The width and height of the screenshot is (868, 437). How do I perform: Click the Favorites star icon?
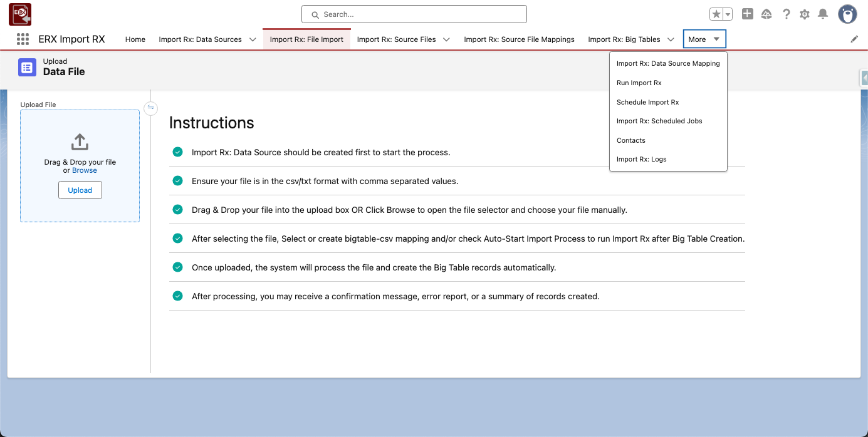point(716,14)
